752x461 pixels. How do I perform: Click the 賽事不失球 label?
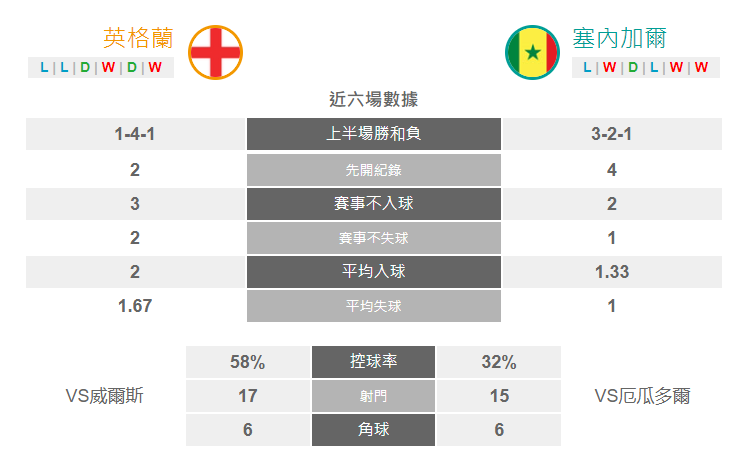[374, 238]
